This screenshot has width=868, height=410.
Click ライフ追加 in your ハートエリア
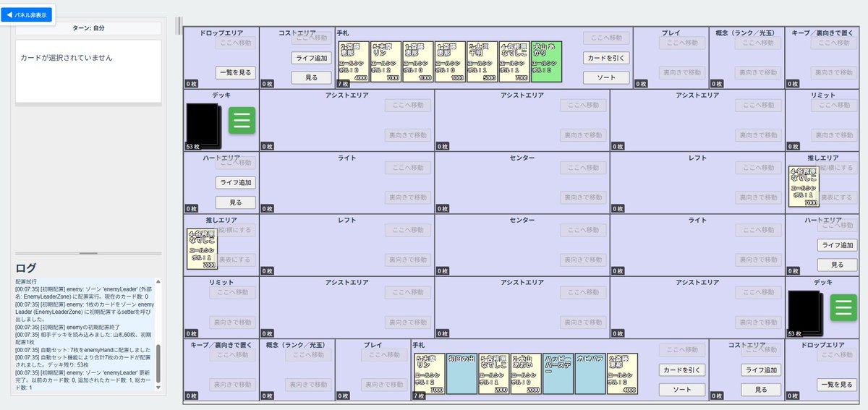(x=838, y=245)
